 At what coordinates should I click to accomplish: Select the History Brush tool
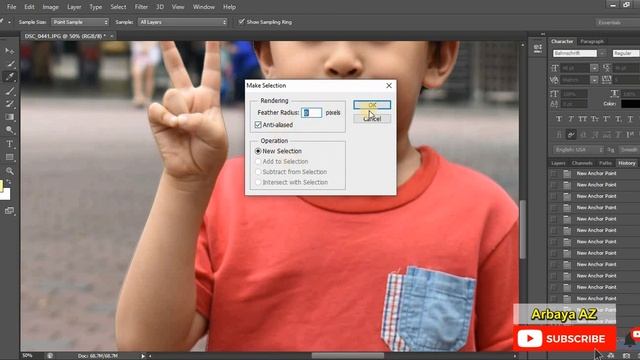(9, 104)
